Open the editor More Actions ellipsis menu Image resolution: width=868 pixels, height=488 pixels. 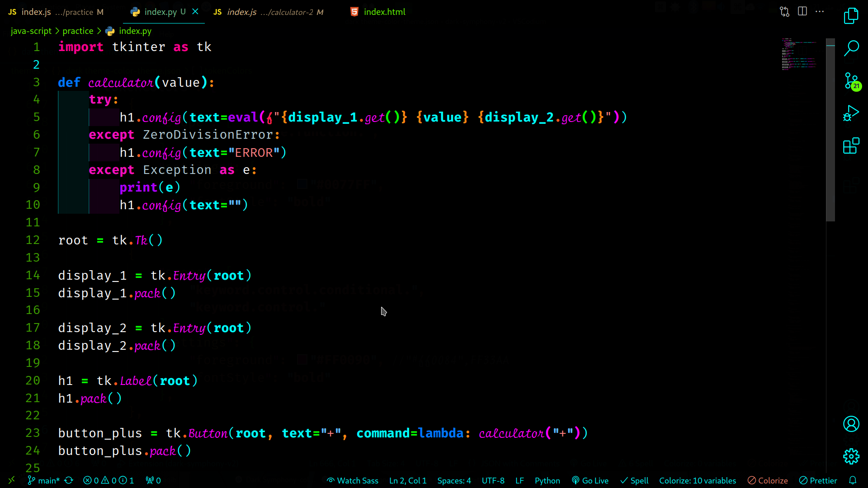coord(820,12)
